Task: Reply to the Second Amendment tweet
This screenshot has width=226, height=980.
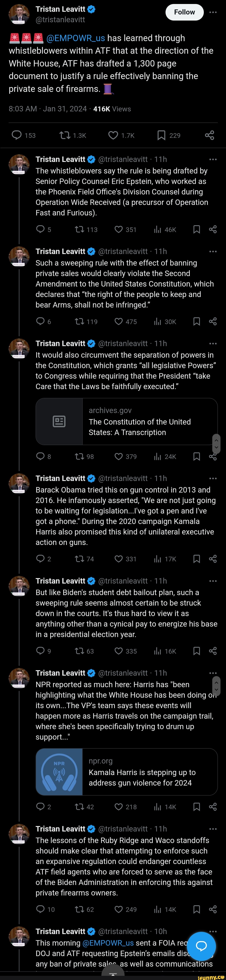Action: pos(41,322)
